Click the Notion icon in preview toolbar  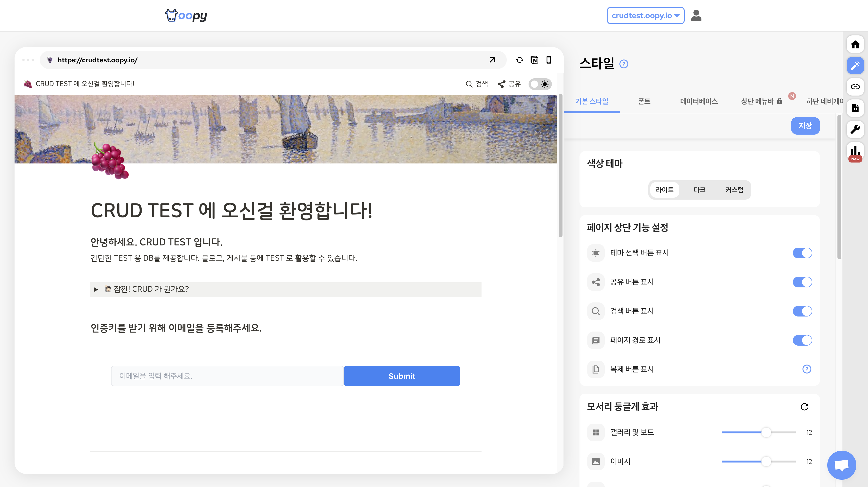coord(534,60)
